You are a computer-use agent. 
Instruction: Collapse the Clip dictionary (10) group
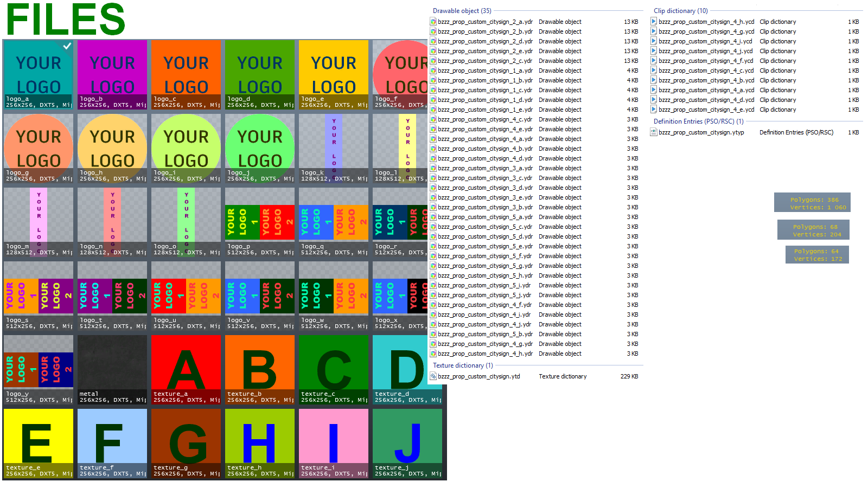click(680, 11)
